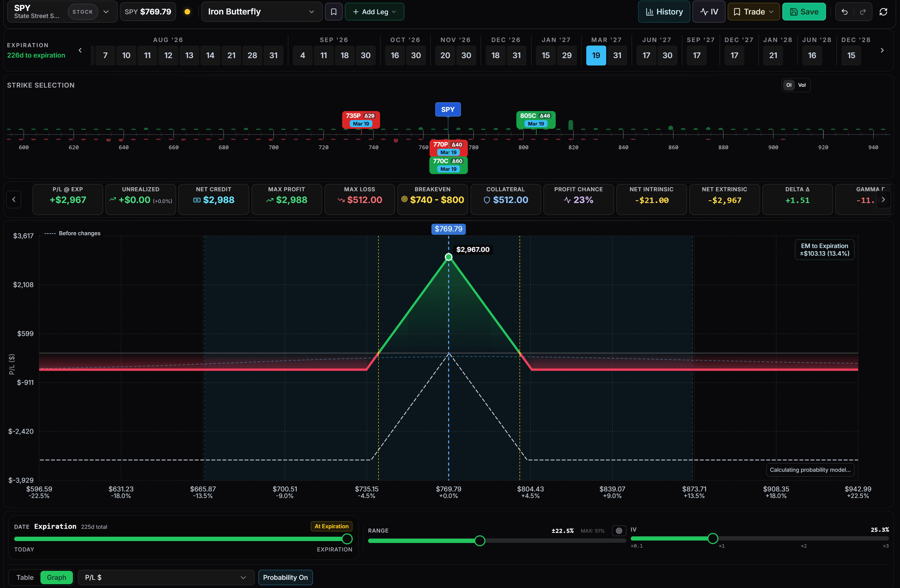The width and height of the screenshot is (900, 588).
Task: Click the redo arrow icon
Action: (863, 12)
